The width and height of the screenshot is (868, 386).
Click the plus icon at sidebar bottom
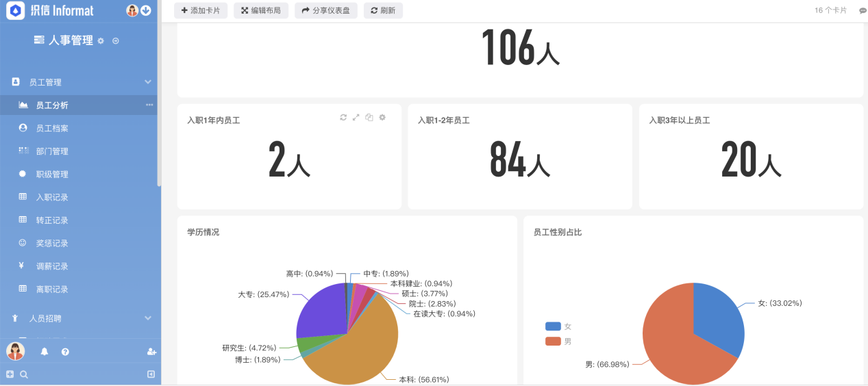point(10,374)
